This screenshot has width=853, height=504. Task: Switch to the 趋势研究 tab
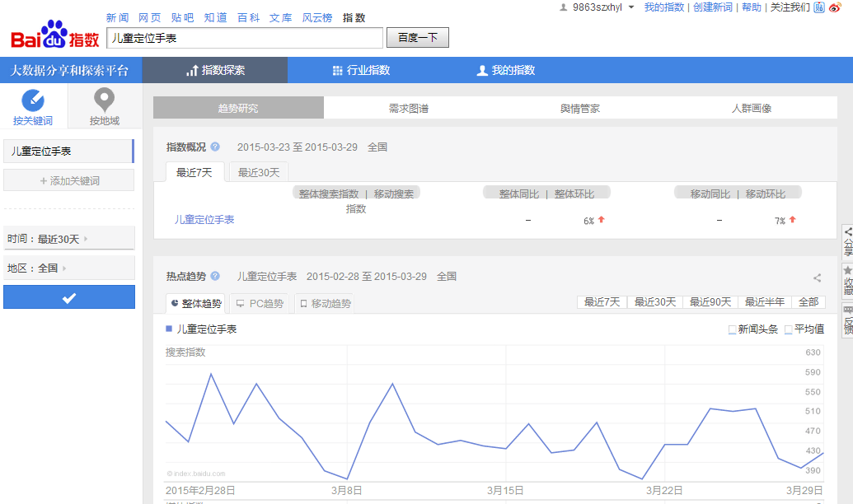click(238, 108)
